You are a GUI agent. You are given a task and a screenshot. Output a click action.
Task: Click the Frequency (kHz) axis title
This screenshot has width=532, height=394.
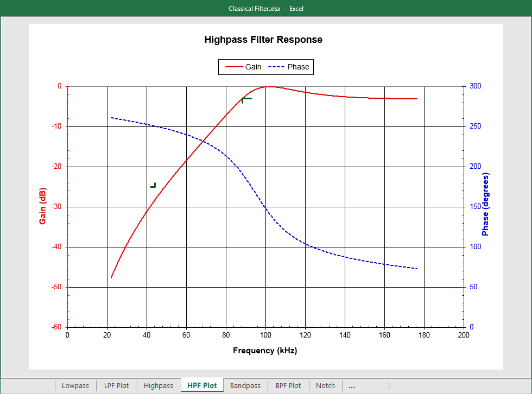tap(265, 351)
